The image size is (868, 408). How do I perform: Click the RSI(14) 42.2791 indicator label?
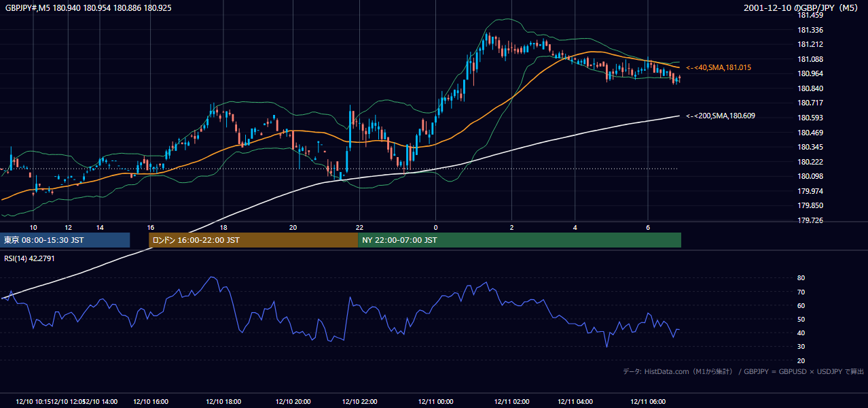click(x=29, y=258)
